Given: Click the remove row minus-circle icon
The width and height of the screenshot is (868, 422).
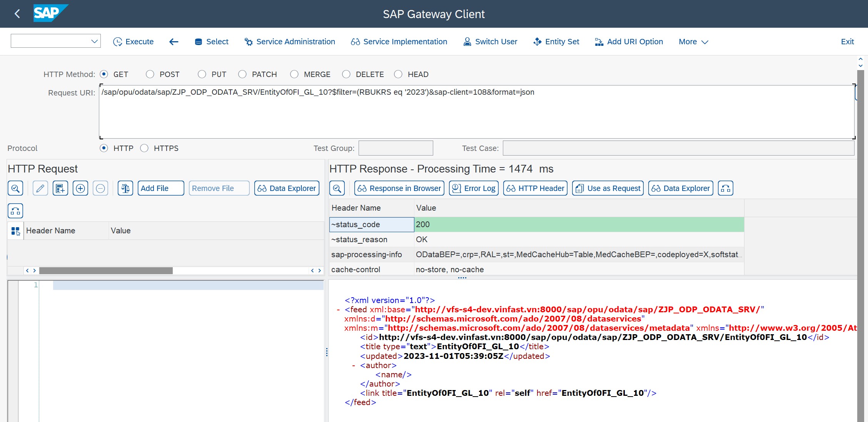Looking at the screenshot, I should pyautogui.click(x=100, y=188).
